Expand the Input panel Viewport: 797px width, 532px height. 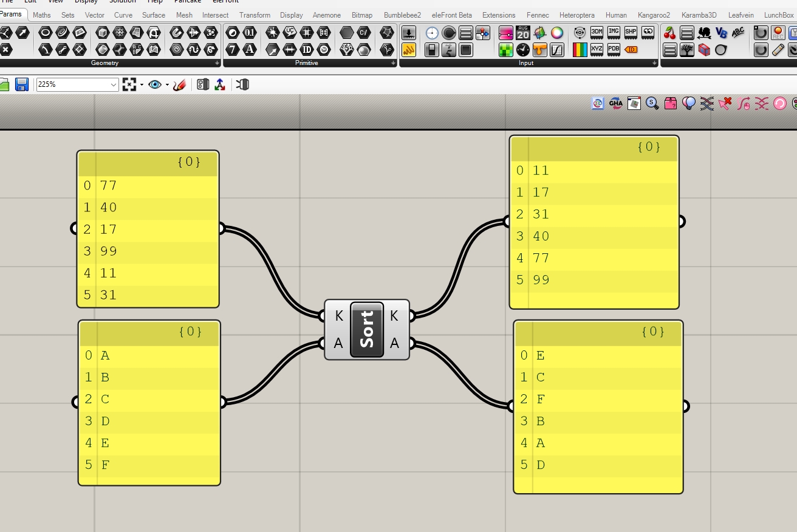pos(654,63)
